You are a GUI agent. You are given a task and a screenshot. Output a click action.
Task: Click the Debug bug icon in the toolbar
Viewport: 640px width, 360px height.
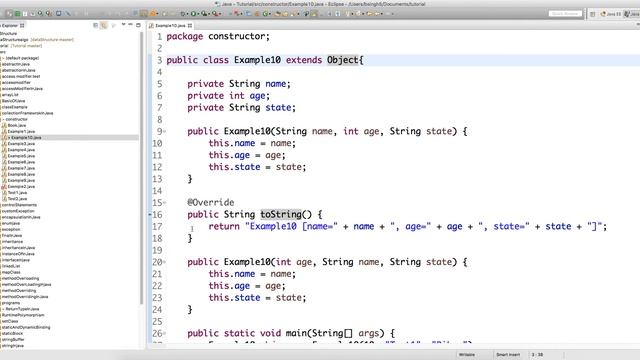(x=182, y=13)
